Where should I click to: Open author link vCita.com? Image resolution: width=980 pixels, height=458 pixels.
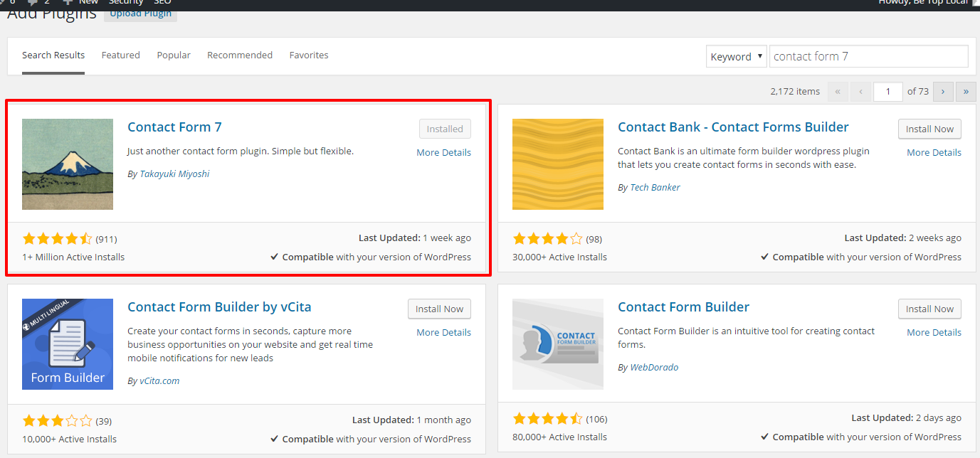click(159, 380)
